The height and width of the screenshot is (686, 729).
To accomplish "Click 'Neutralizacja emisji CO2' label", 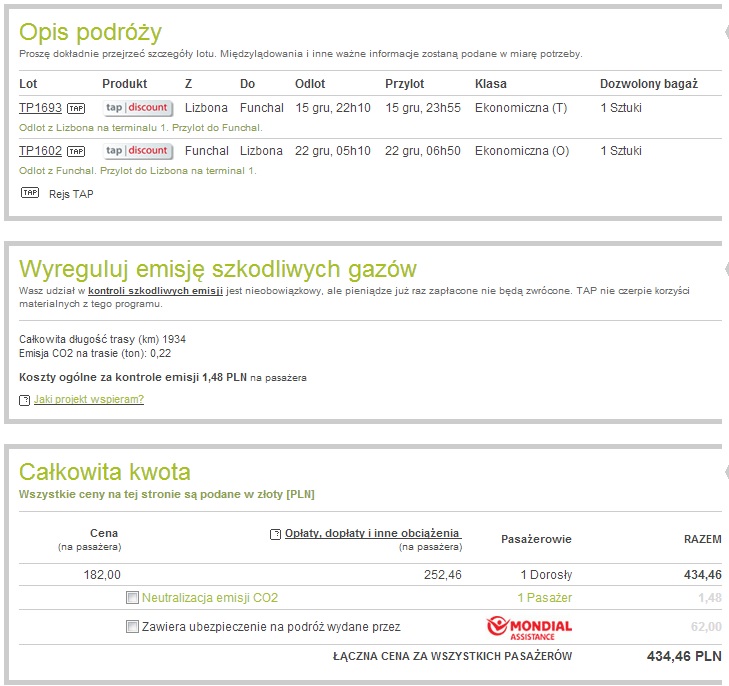I will coord(210,598).
